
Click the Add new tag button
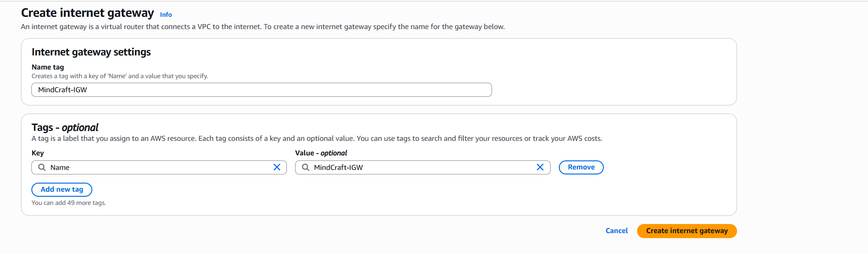tap(62, 189)
